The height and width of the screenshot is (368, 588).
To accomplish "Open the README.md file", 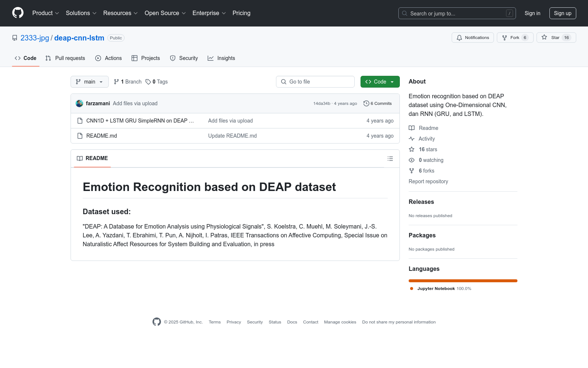I will pos(101,136).
